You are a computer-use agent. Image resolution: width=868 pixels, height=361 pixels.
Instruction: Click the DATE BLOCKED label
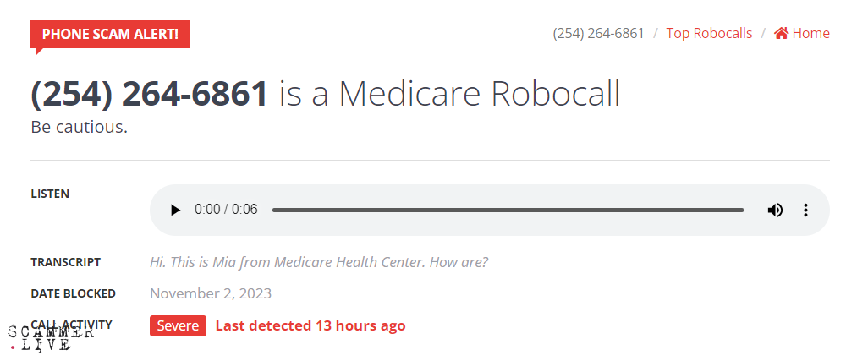coord(73,293)
